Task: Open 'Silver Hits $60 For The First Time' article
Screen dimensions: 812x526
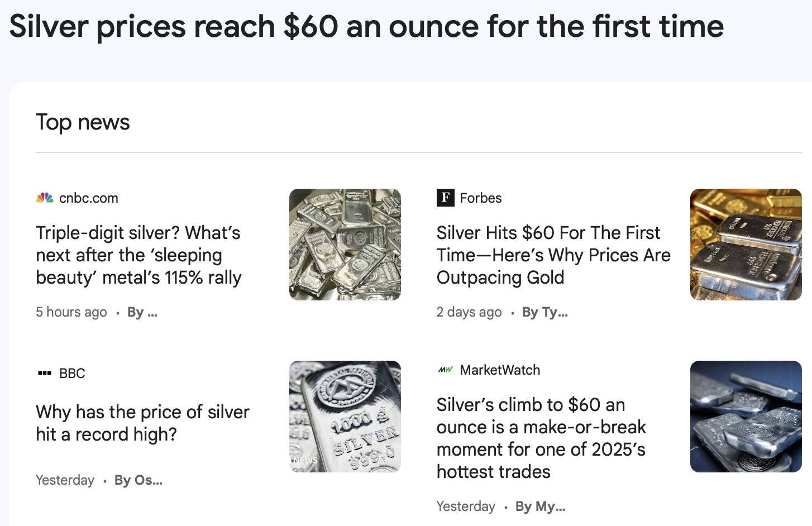Action: point(553,255)
